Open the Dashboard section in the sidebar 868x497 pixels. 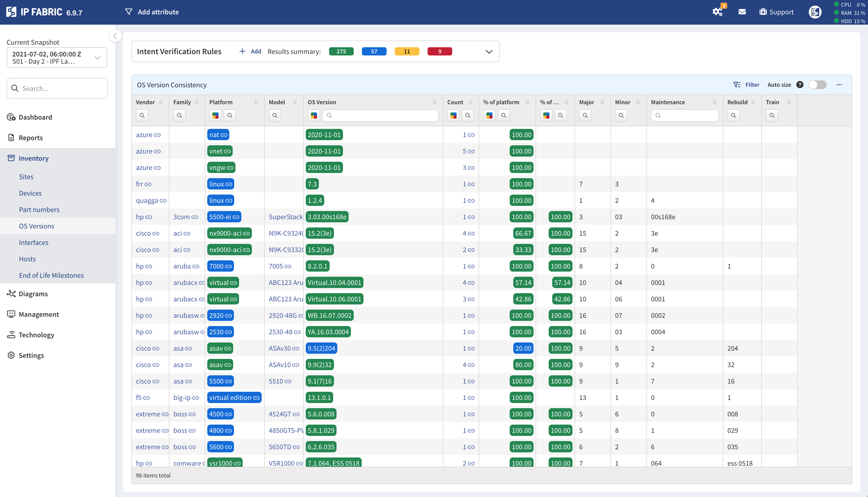[35, 117]
